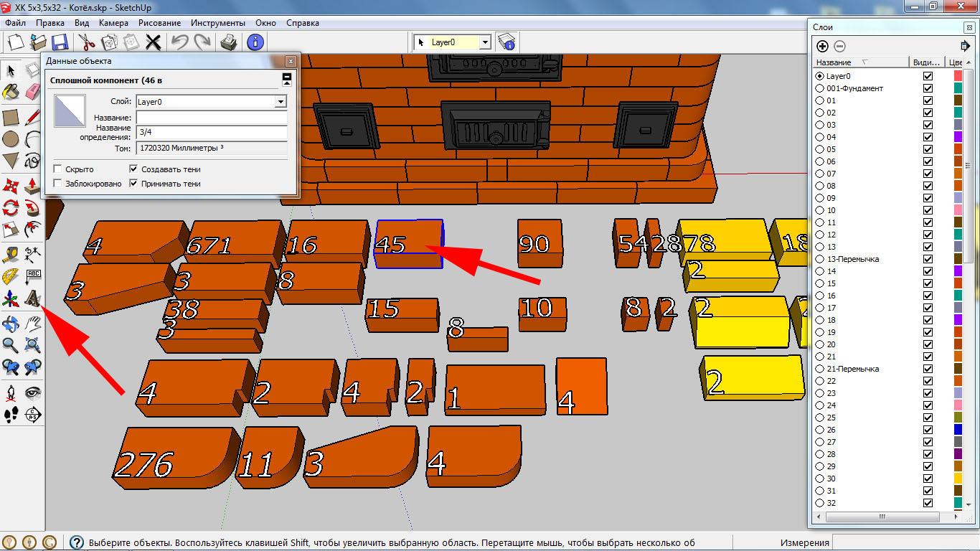The height and width of the screenshot is (551, 980).
Task: Select the Tape Measure tool
Action: pos(11,253)
